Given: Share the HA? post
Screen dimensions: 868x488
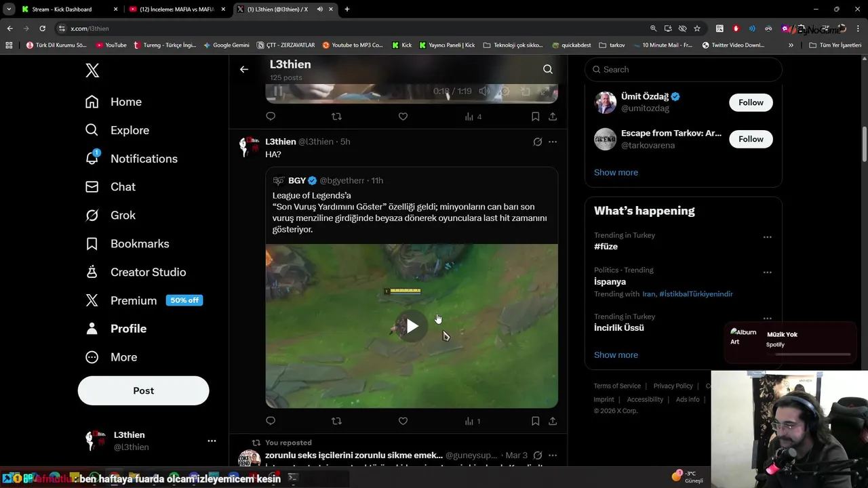Looking at the screenshot, I should point(553,421).
